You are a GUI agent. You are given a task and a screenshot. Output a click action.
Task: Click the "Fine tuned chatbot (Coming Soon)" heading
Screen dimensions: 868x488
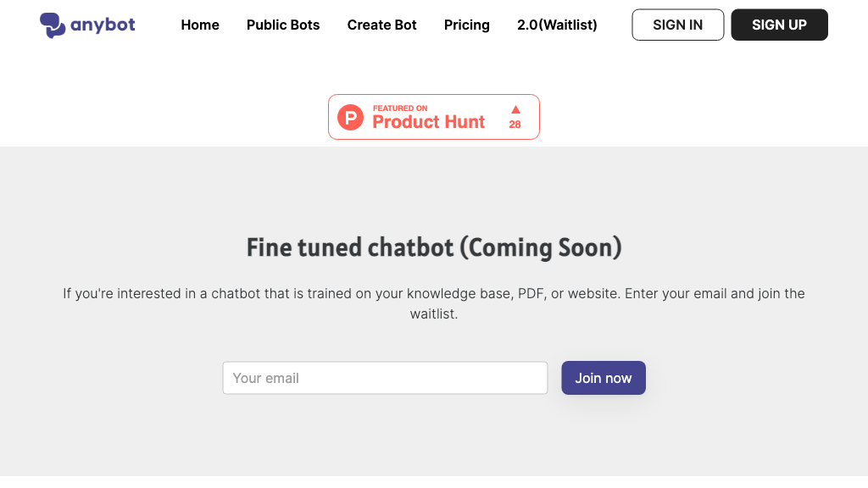pyautogui.click(x=434, y=247)
